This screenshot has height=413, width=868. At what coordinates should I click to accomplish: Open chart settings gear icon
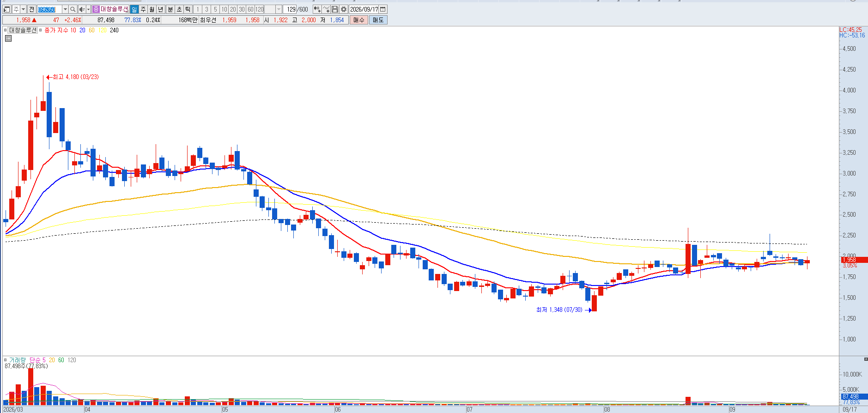click(x=344, y=9)
